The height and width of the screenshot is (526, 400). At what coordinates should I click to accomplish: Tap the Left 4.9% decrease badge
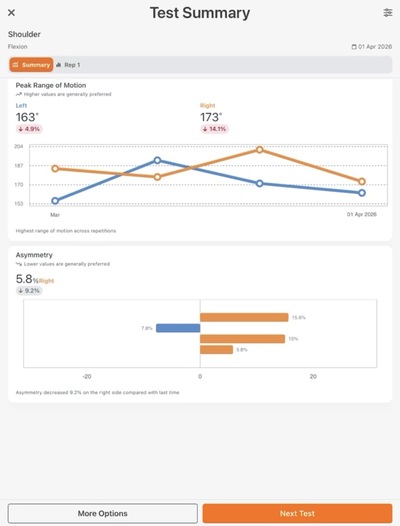coord(29,129)
